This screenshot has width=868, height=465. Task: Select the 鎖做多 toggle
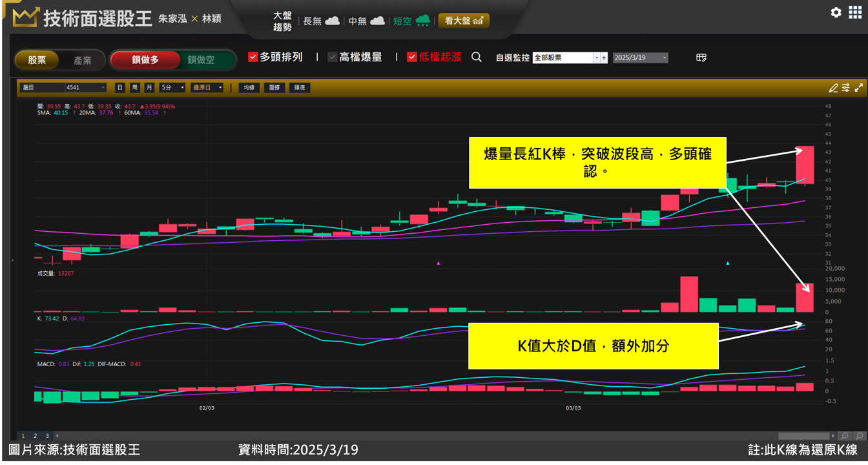click(145, 60)
